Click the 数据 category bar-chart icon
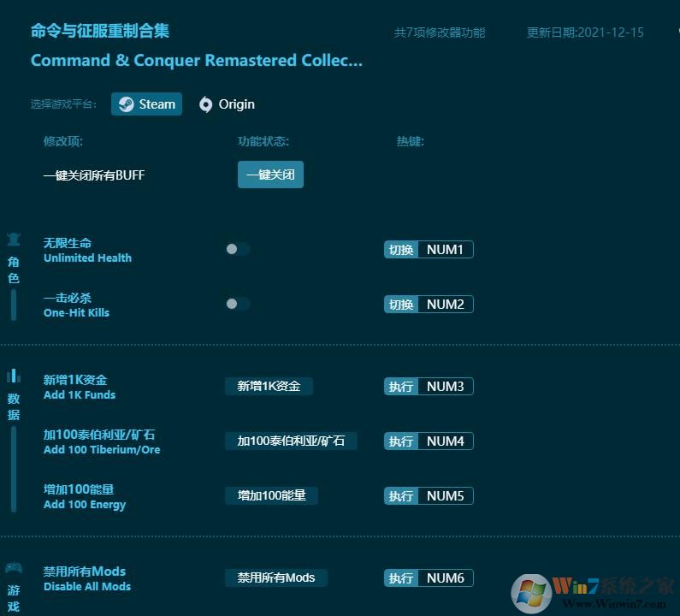680x616 pixels. pos(14,376)
